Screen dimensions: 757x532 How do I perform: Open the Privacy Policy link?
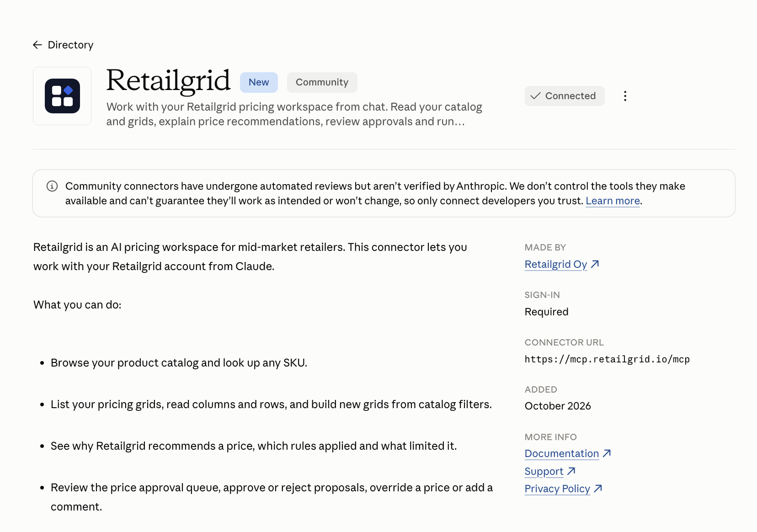(557, 489)
